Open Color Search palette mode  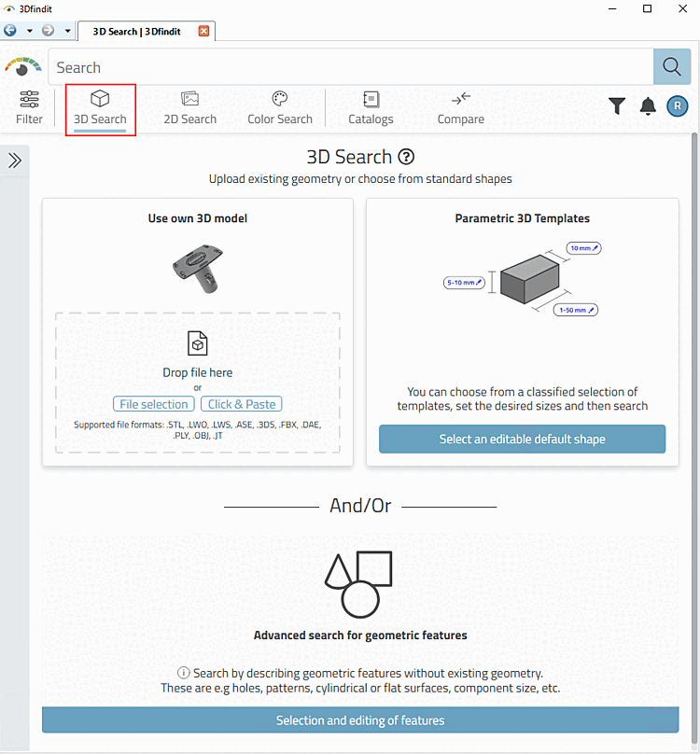(x=279, y=107)
